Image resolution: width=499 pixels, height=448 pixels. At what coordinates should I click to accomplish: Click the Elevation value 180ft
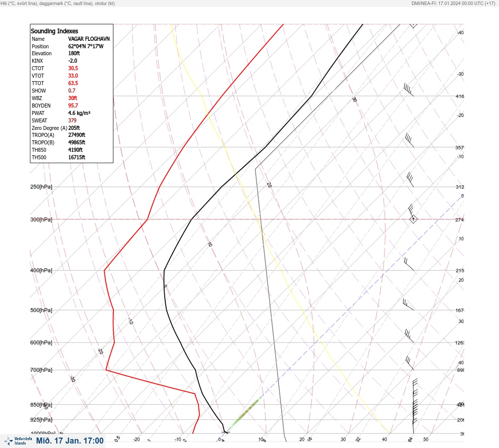(x=74, y=53)
